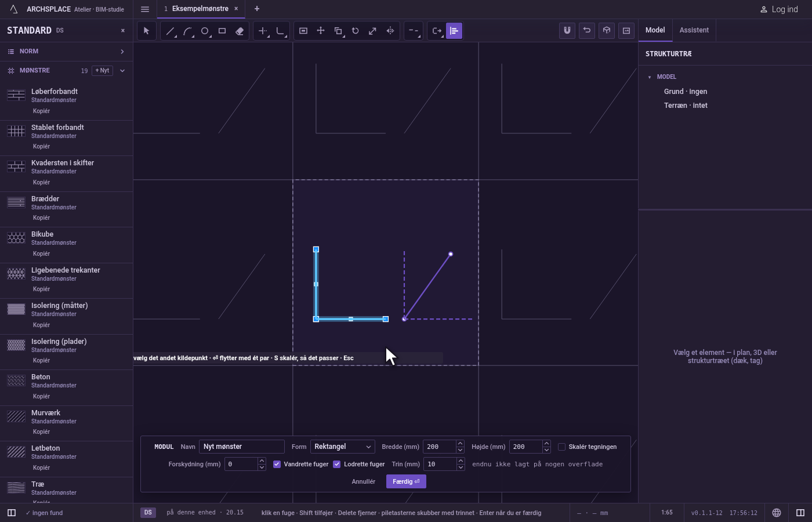The height and width of the screenshot is (522, 812).
Task: Click the undo arrow icon
Action: pos(587,31)
